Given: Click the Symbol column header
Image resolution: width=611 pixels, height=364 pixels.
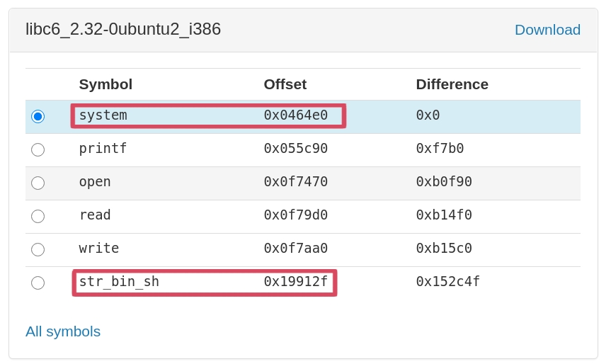Looking at the screenshot, I should (105, 84).
